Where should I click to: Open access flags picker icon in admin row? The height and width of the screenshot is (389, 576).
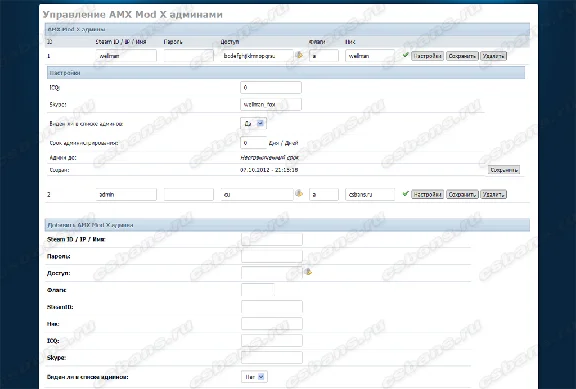click(299, 194)
